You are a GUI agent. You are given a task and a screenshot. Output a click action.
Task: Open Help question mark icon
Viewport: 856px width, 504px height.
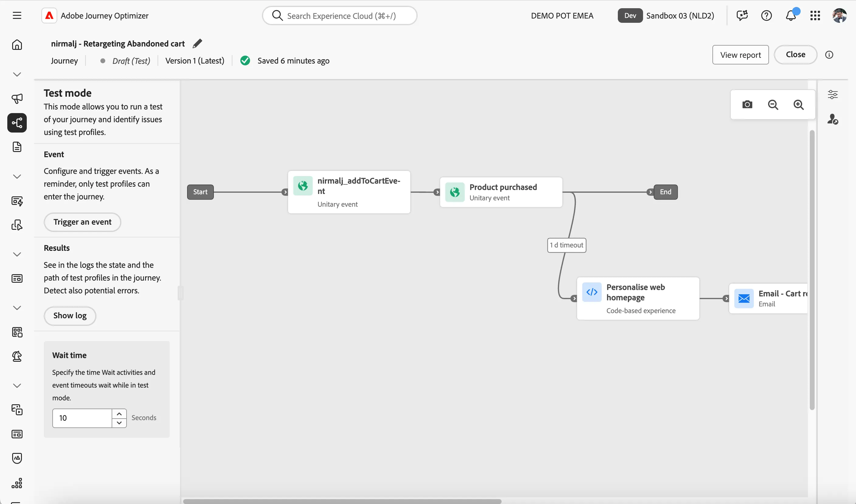766,16
